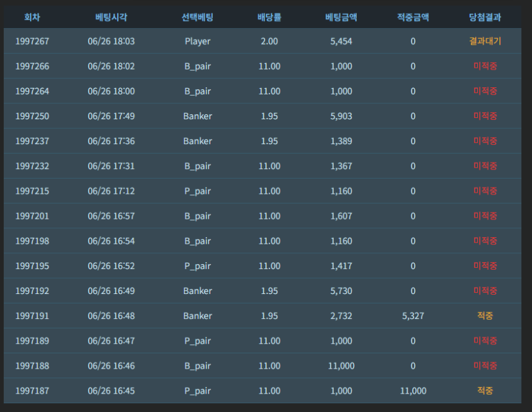The height and width of the screenshot is (412, 532).
Task: Click bet time 06/26 17:49
Action: (x=111, y=116)
